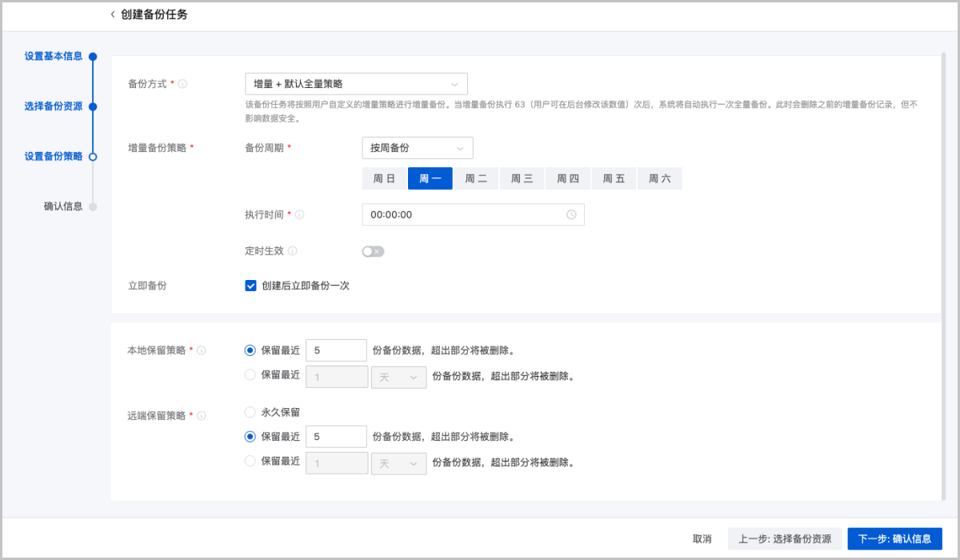
Task: Expand the 天 unit dropdown under 本地保留策略
Action: point(398,377)
